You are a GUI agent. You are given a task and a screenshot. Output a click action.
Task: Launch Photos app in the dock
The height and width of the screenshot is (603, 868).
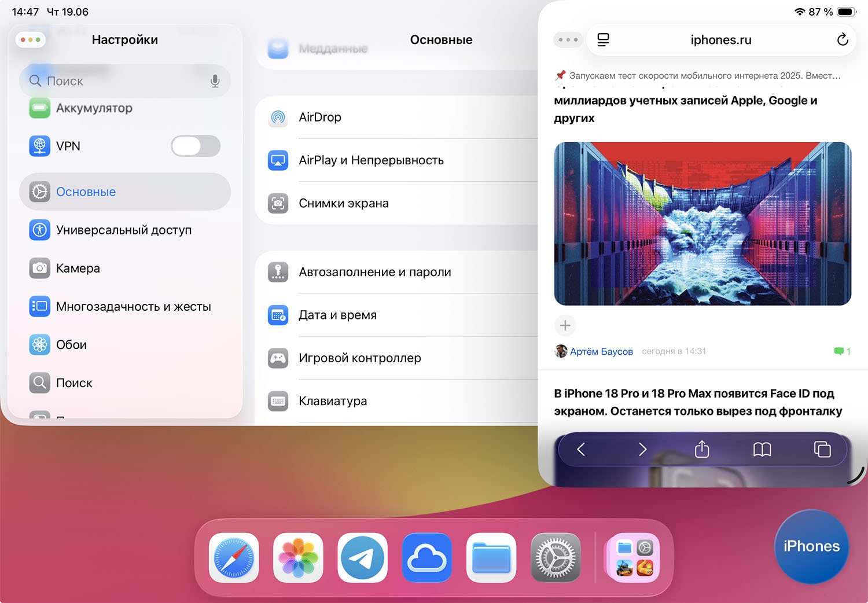(x=298, y=558)
